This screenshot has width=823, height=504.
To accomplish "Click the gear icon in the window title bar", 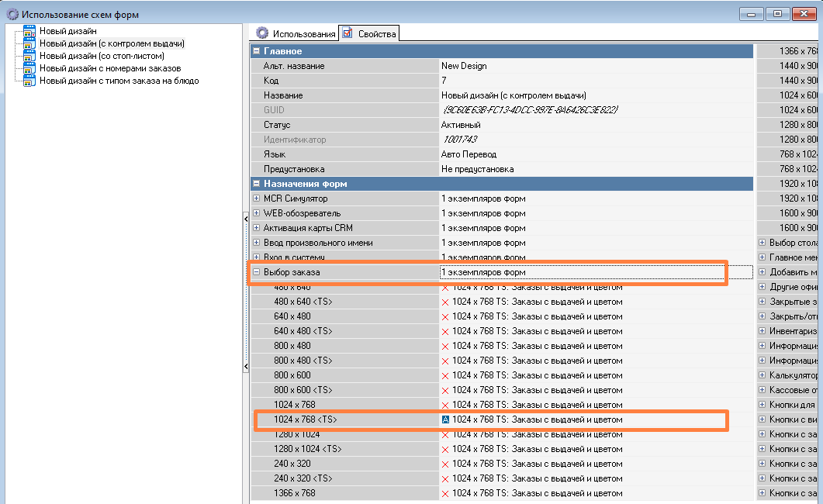I will 12,14.
